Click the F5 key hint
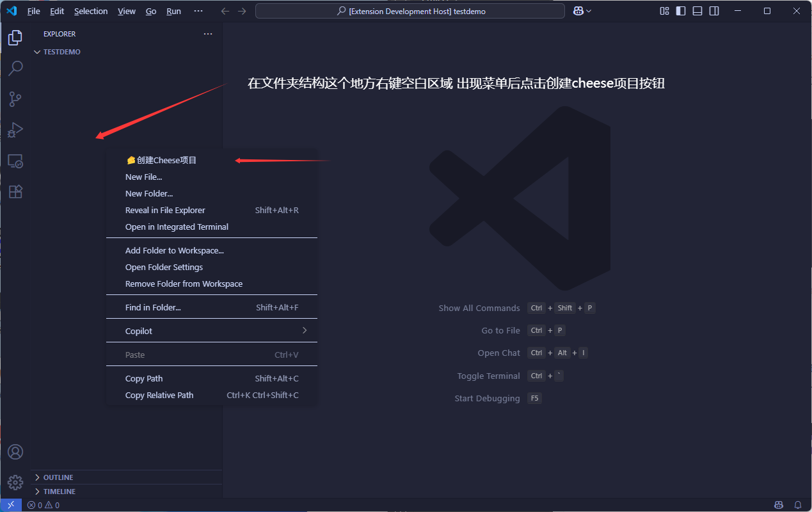 pyautogui.click(x=534, y=398)
